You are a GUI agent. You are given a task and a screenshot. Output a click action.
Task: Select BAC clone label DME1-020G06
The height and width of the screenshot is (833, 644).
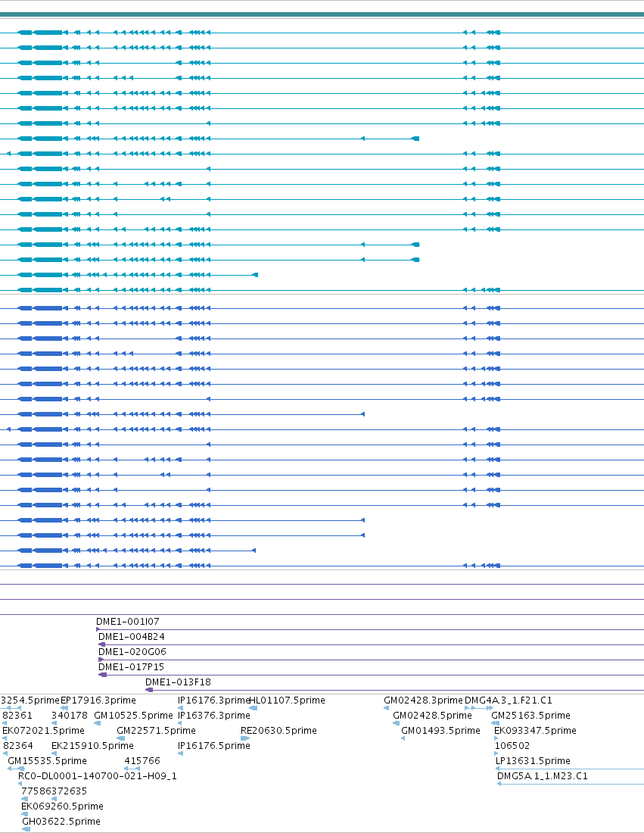[x=132, y=651]
